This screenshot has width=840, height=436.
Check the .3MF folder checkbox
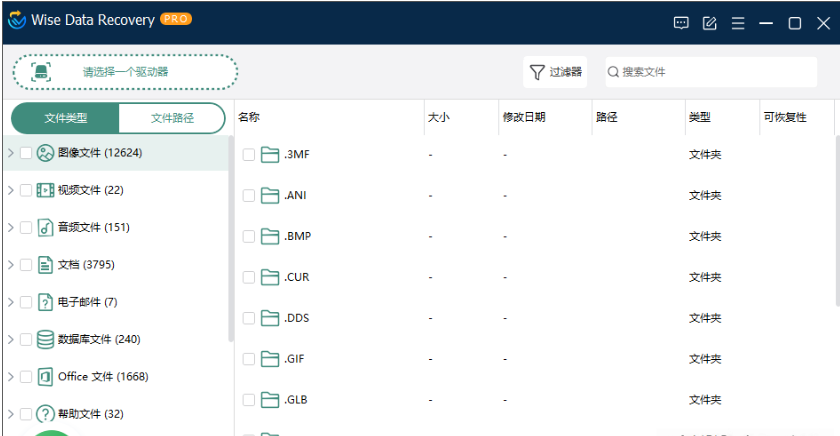pos(248,155)
